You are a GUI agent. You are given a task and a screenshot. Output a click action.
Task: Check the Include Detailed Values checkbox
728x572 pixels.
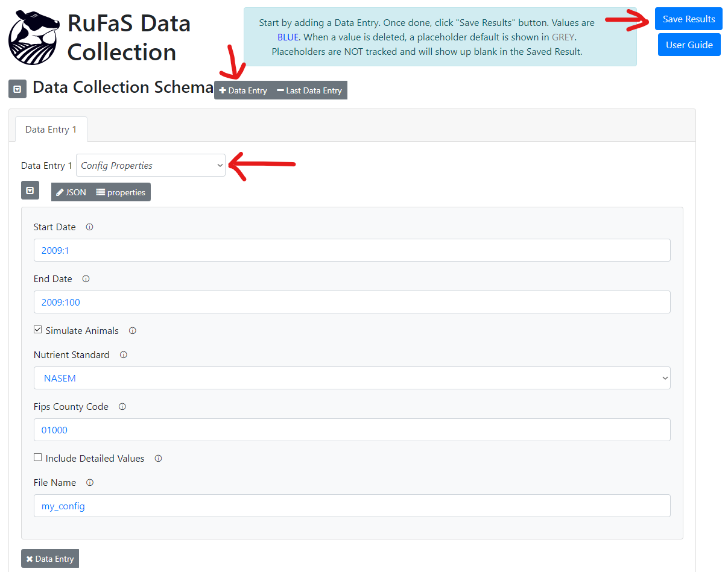pyautogui.click(x=38, y=457)
